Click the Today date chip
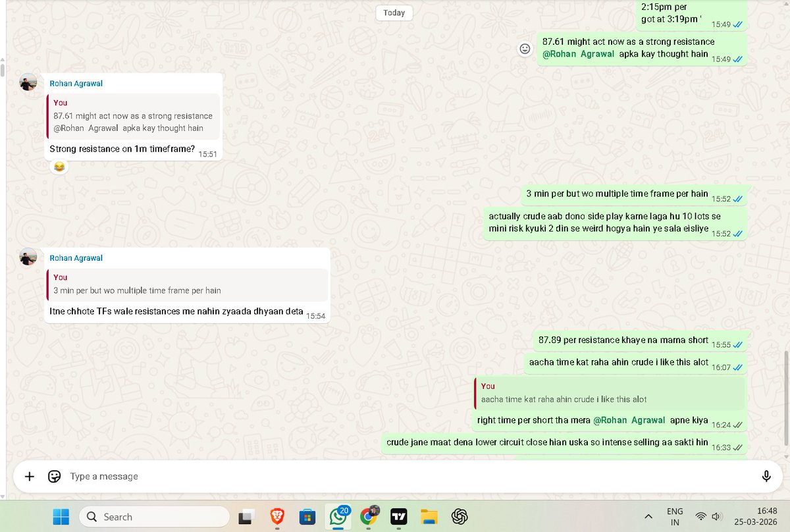The image size is (790, 532). pos(394,13)
